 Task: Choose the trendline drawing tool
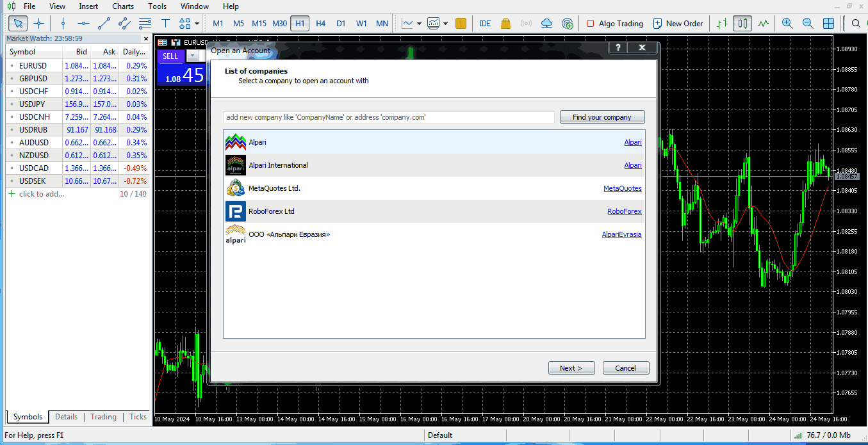104,24
